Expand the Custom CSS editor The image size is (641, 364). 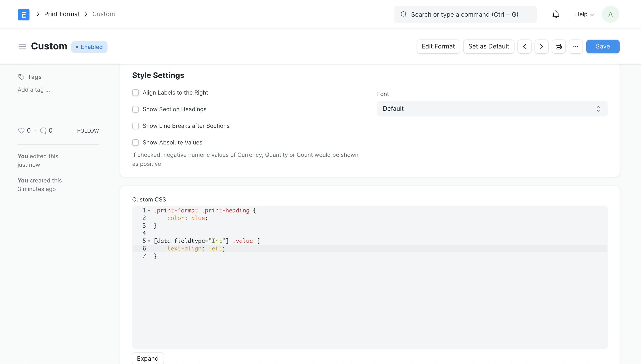[x=148, y=358]
